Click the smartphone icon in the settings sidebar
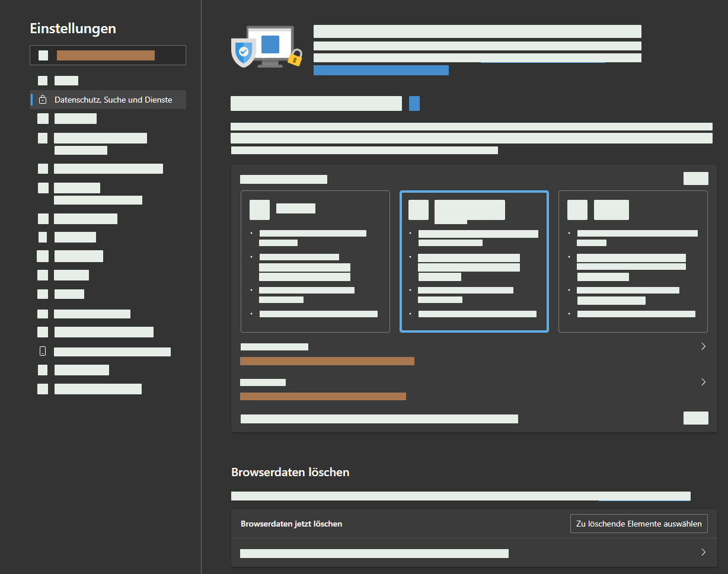Image resolution: width=728 pixels, height=574 pixels. coord(43,352)
